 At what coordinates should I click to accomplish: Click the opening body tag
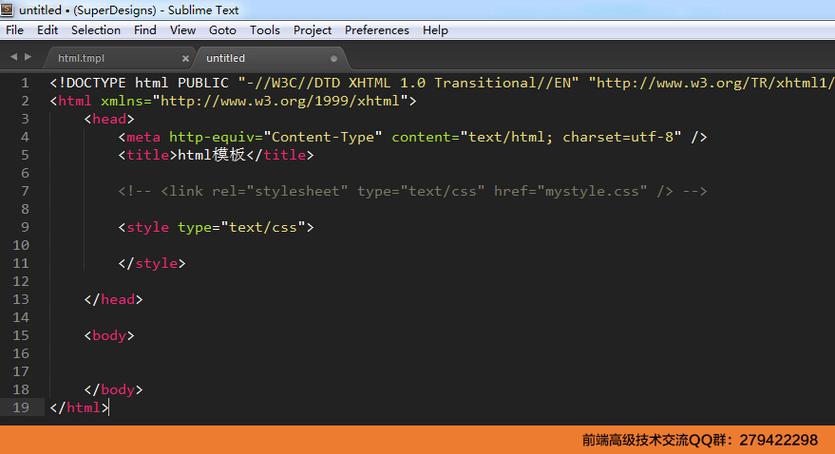click(x=109, y=336)
